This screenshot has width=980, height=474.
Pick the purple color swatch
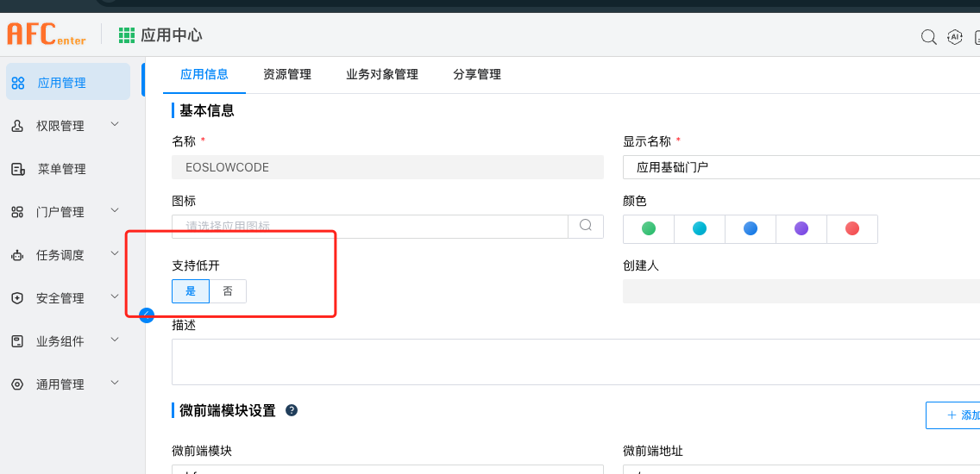[801, 228]
